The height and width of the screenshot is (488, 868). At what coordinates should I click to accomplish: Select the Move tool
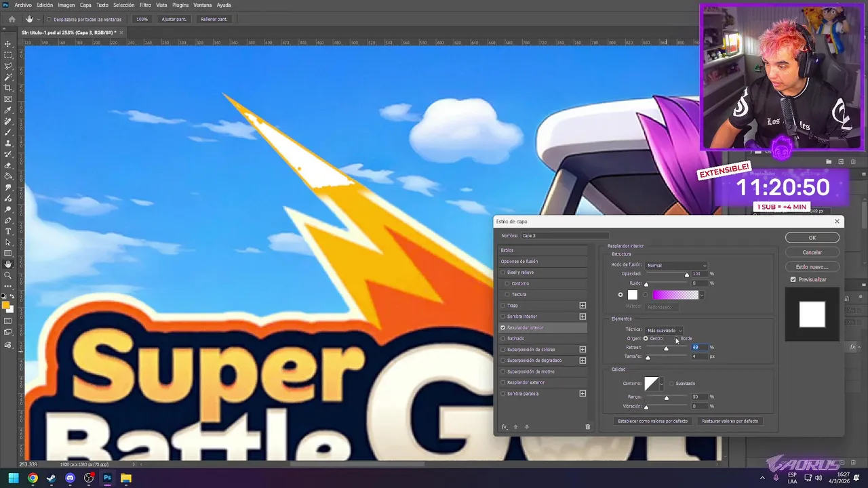8,43
